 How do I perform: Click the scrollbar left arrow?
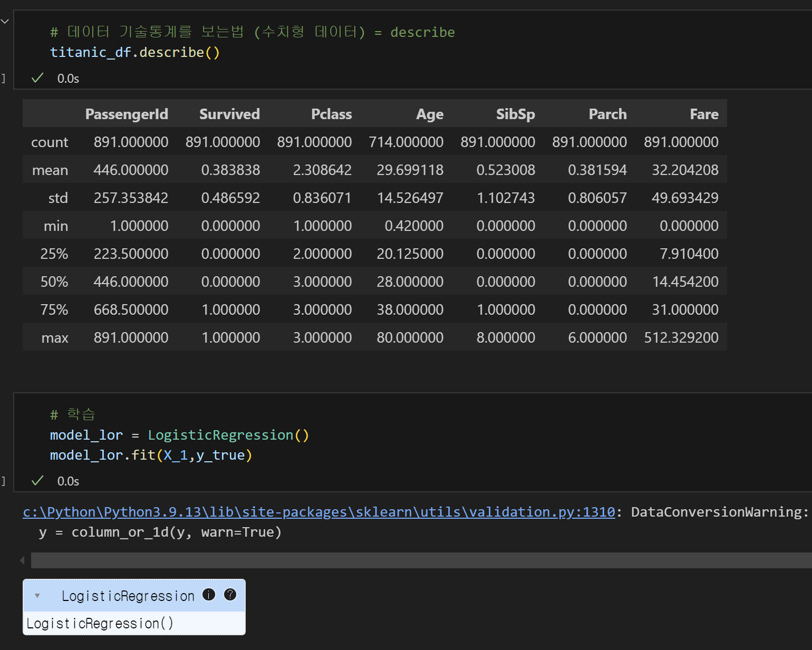[22, 560]
